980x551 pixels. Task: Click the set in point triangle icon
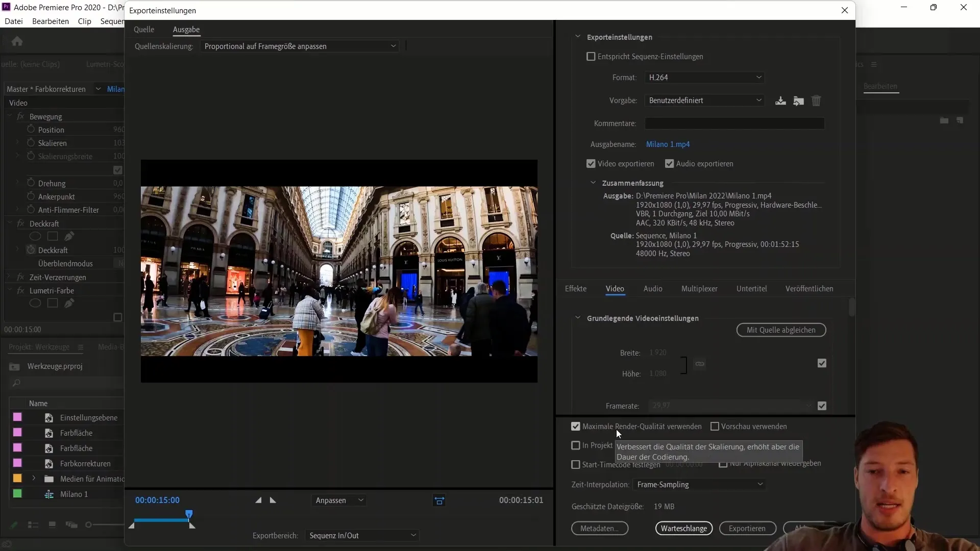(x=258, y=500)
